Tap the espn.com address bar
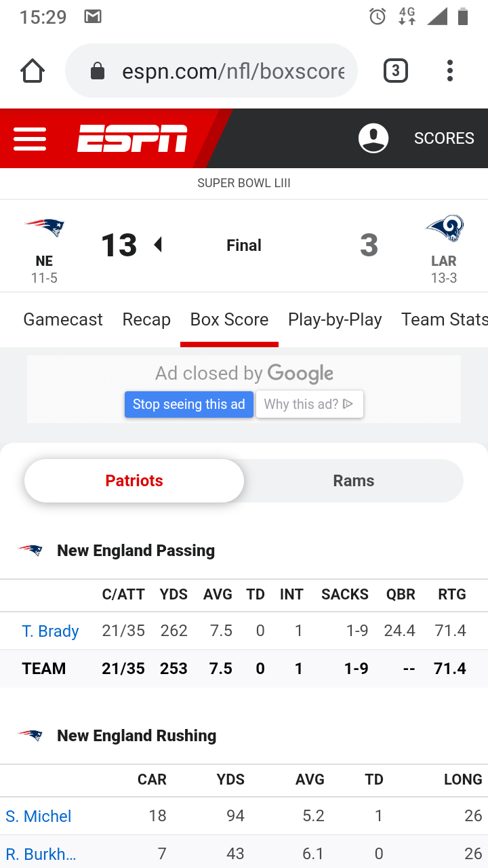Viewport: 488px width, 868px height. tap(211, 71)
